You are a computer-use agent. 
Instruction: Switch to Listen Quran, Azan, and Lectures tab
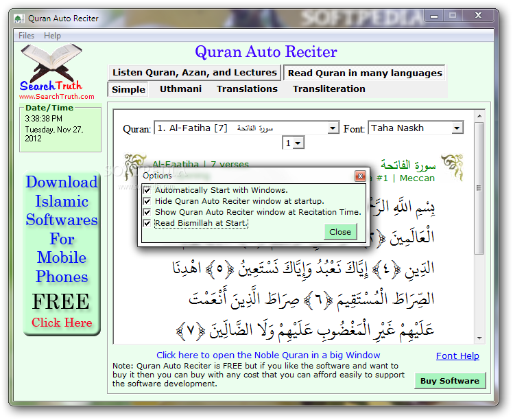pyautogui.click(x=194, y=73)
